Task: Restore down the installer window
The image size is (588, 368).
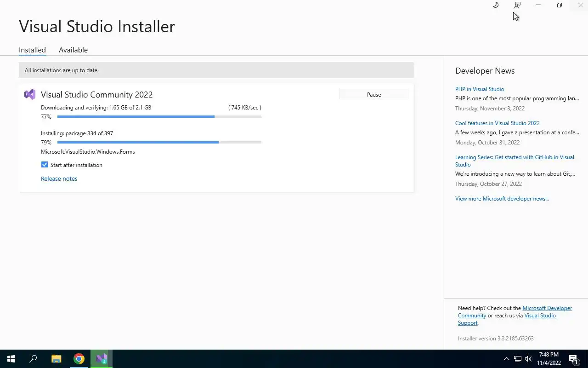Action: [x=560, y=5]
